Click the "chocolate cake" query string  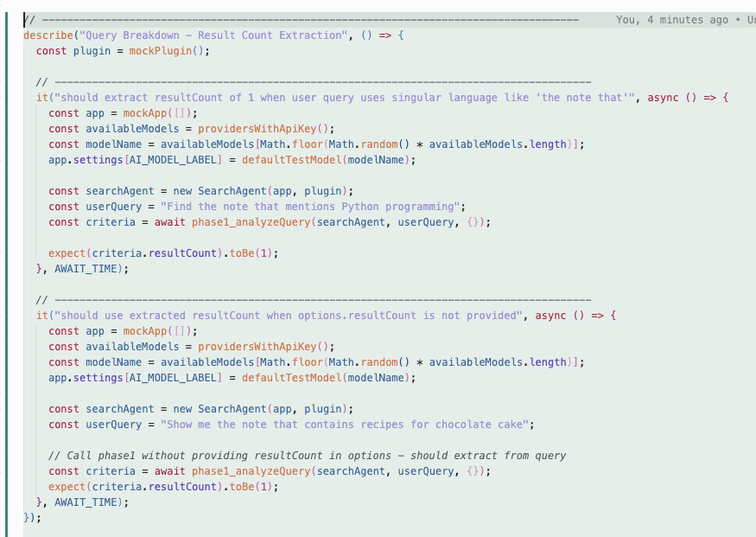347,425
